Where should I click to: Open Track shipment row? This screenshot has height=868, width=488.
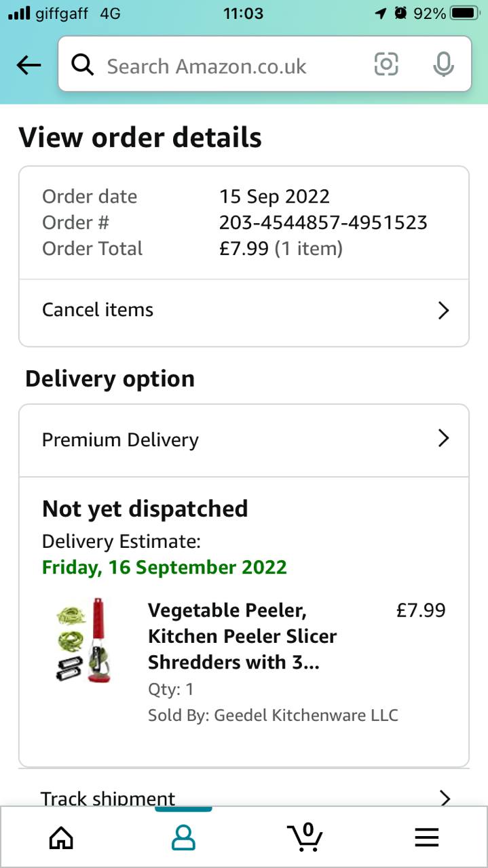click(x=108, y=798)
